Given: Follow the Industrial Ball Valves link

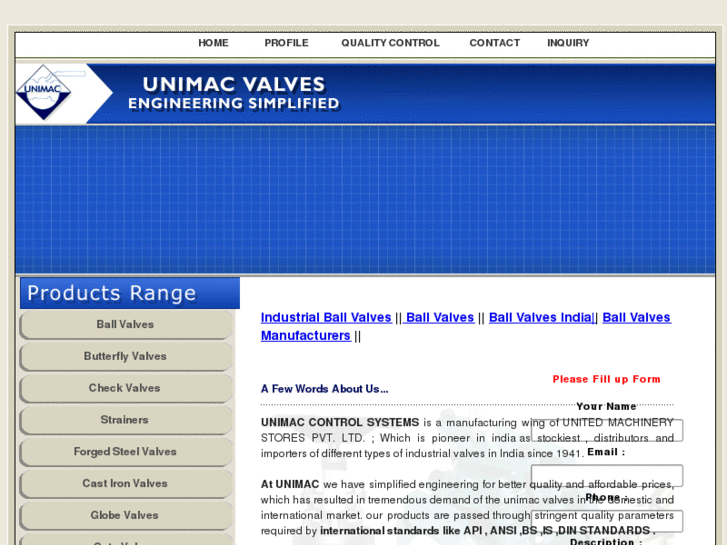Looking at the screenshot, I should 326,318.
